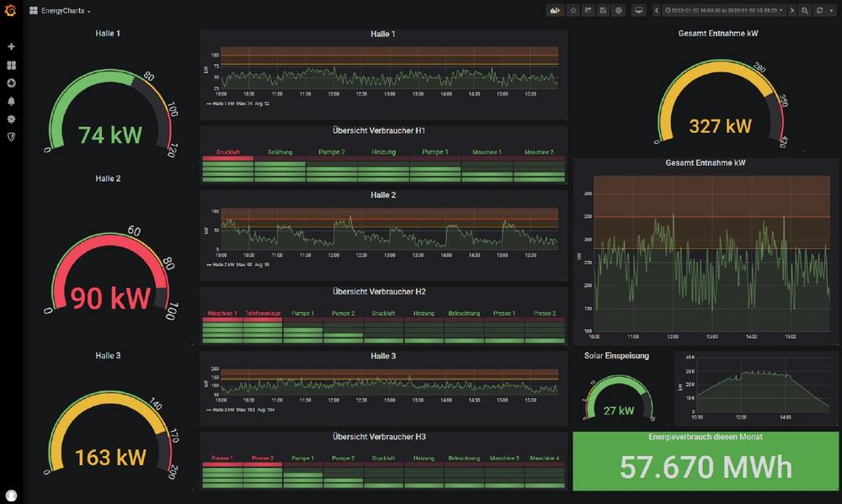
Task: Open Gesamt Entnahme kW gauge title menu
Action: coord(718,34)
